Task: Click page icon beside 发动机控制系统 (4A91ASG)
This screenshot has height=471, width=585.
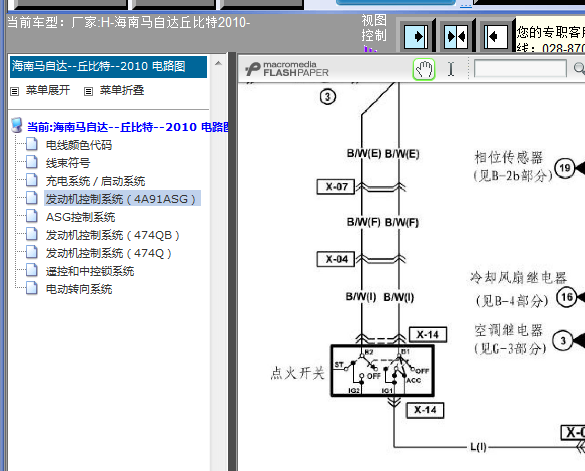Action: tap(32, 198)
